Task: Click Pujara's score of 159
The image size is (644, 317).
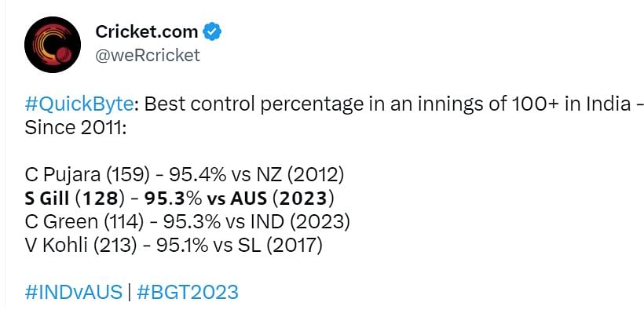Action: tap(127, 173)
